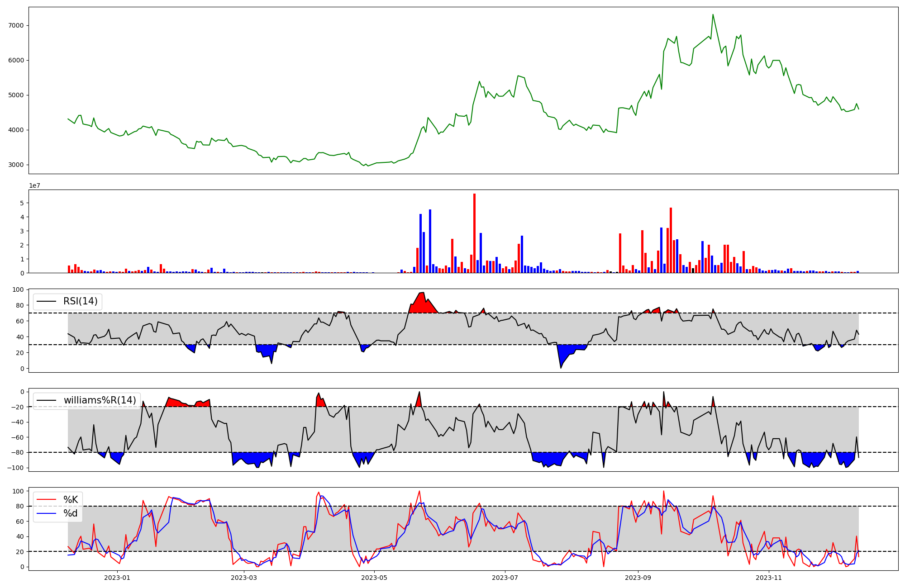Screen dimensions: 905x588
Task: Click the %K legend text
Action: pos(71,500)
